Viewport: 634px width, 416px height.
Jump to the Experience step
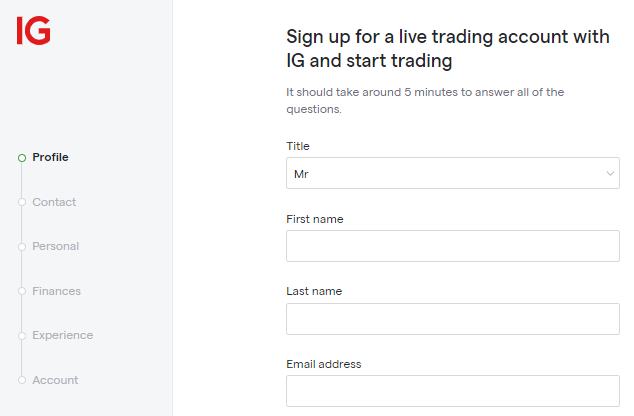pyautogui.click(x=62, y=335)
